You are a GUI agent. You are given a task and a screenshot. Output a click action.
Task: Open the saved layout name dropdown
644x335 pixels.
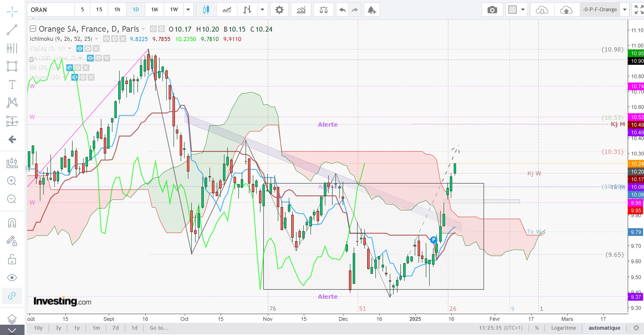click(x=625, y=10)
